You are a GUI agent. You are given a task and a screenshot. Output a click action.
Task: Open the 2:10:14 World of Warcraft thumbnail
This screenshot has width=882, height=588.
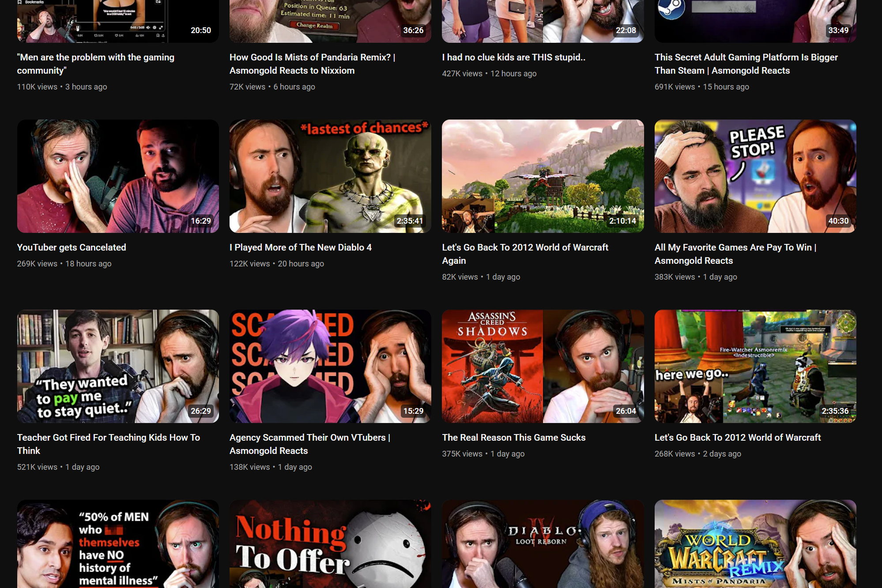point(543,176)
